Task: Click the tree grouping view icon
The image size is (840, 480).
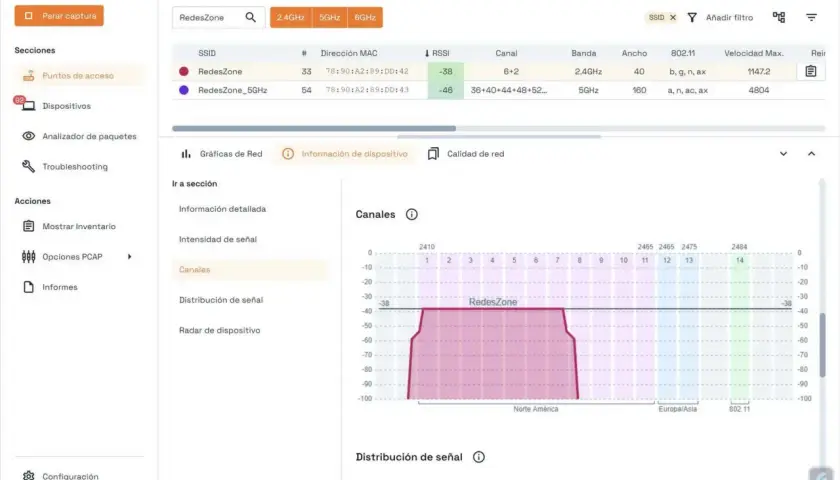Action: (x=779, y=17)
